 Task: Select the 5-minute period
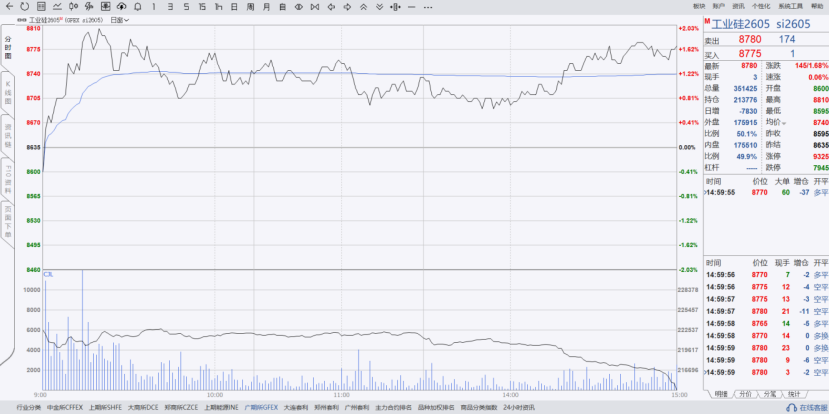click(186, 7)
